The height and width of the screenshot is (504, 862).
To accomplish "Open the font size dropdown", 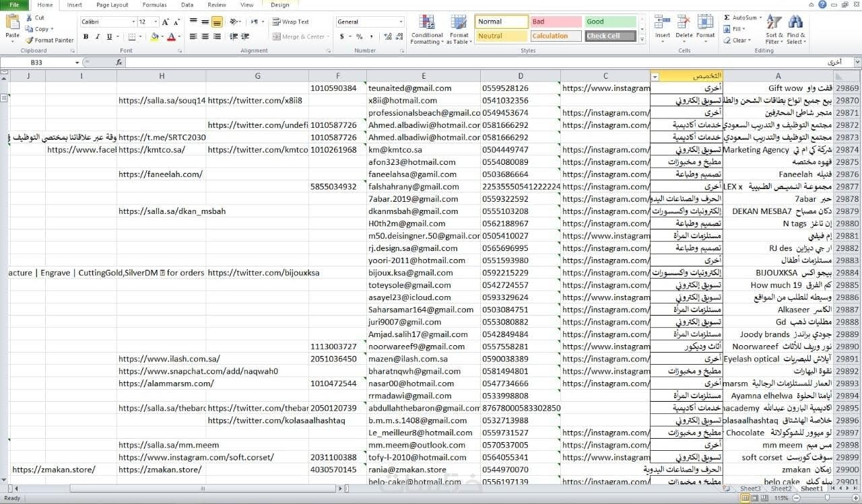I will point(156,22).
